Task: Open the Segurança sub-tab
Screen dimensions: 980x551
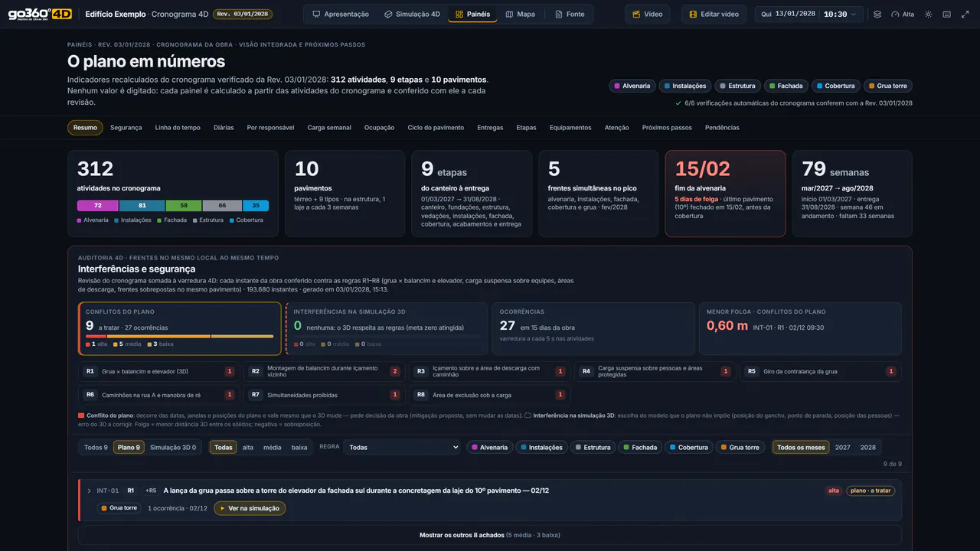Action: coord(126,128)
